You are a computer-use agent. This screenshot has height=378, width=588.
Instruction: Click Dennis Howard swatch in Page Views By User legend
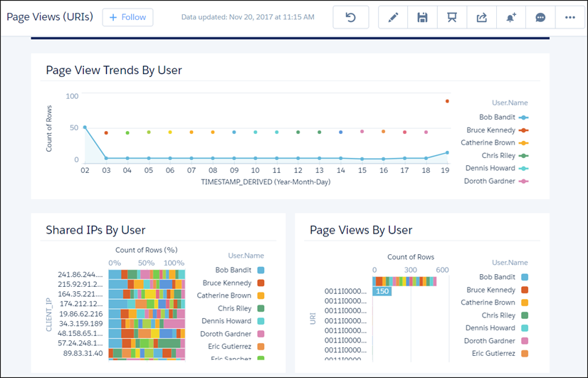pos(525,328)
